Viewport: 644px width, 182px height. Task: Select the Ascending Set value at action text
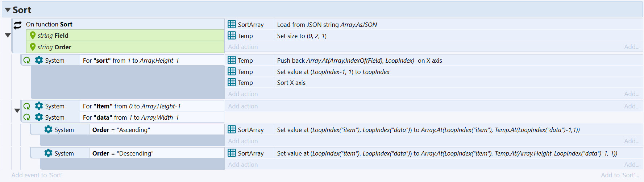428,130
